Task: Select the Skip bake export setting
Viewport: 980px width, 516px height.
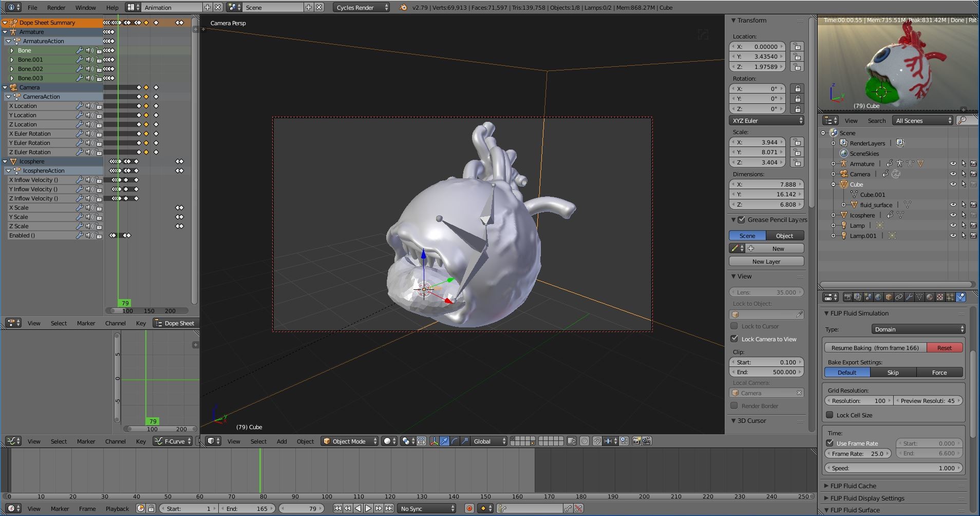Action: (893, 372)
